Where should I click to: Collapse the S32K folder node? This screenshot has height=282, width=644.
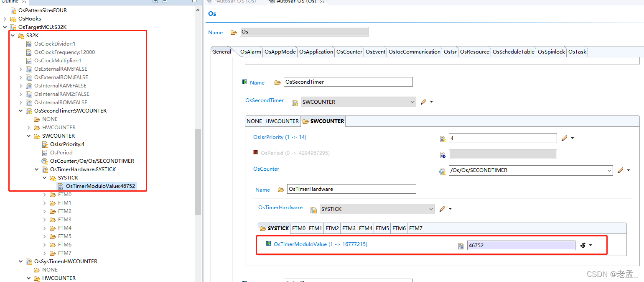click(13, 36)
